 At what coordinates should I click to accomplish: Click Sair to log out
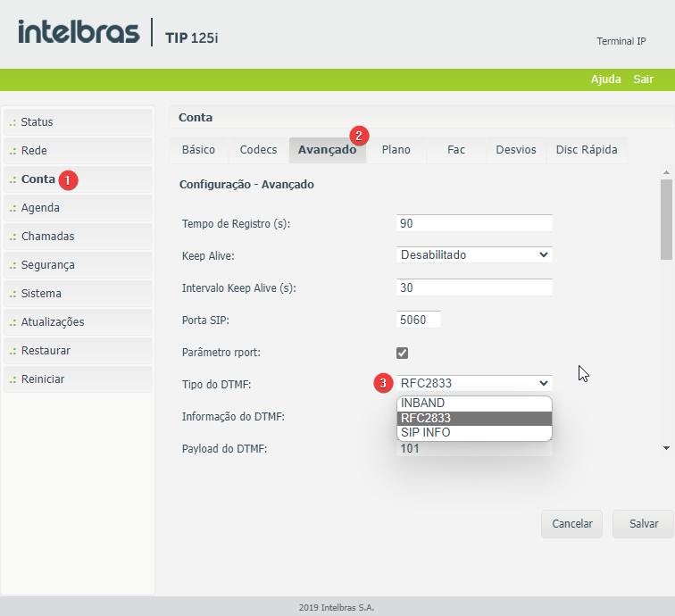pos(643,79)
